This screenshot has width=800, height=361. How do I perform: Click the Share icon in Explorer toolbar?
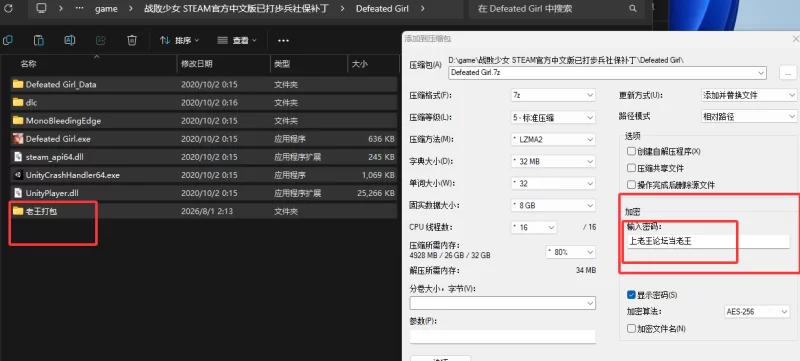(101, 40)
